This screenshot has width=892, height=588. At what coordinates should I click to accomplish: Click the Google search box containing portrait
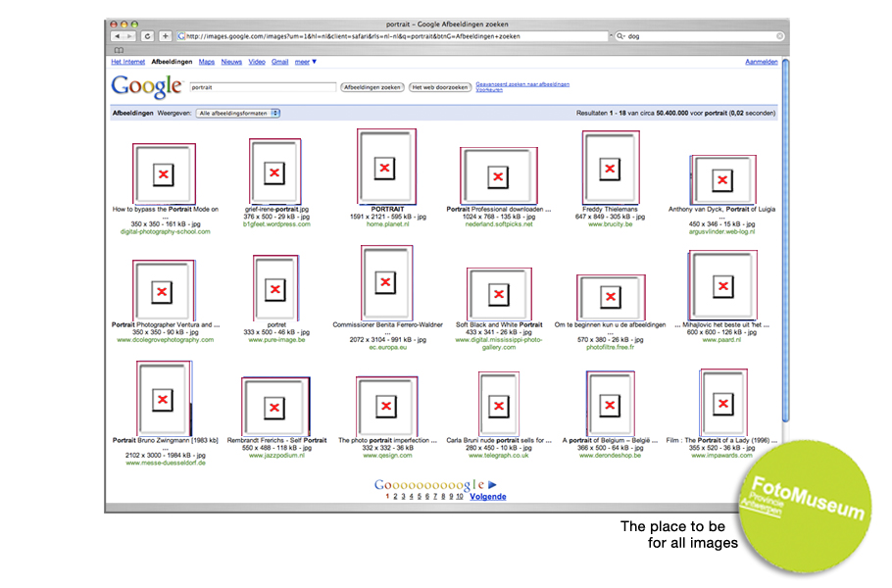[x=263, y=87]
